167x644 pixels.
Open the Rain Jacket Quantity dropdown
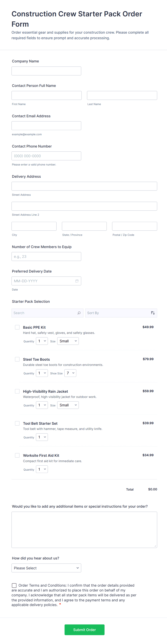(42, 405)
